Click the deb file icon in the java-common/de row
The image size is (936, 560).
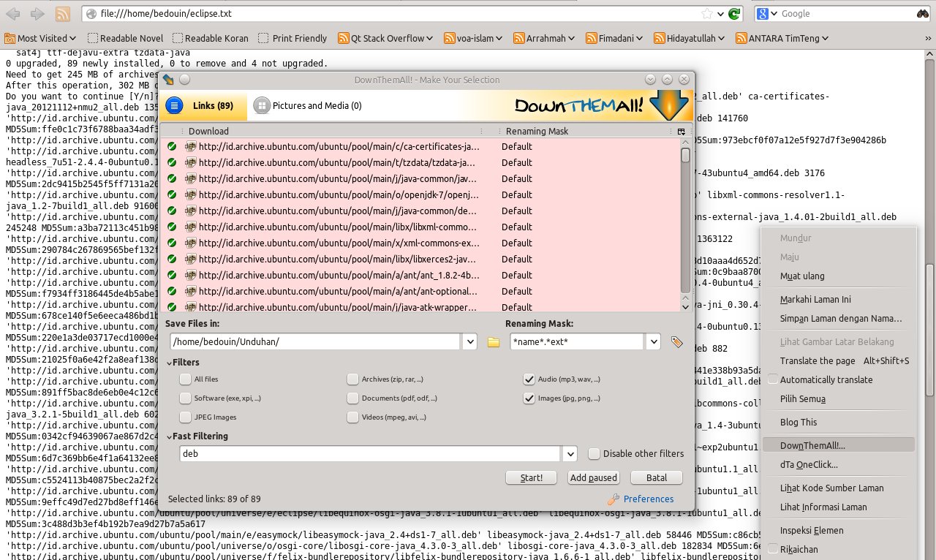pos(191,211)
